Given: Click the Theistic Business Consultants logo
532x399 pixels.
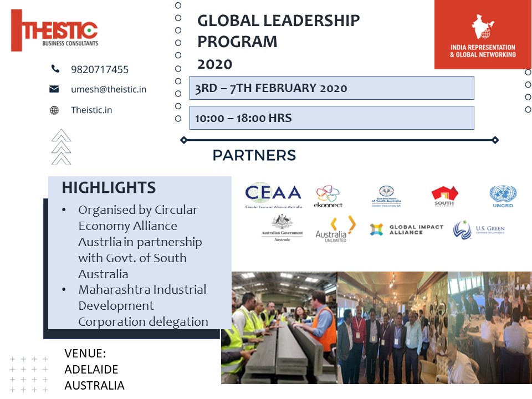Looking at the screenshot, I should pos(54,30).
